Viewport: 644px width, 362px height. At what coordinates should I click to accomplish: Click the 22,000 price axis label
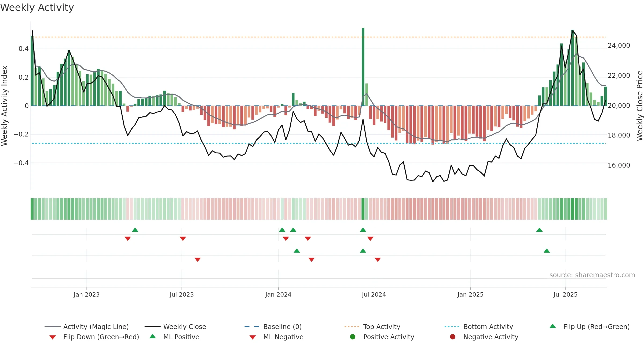coord(619,76)
